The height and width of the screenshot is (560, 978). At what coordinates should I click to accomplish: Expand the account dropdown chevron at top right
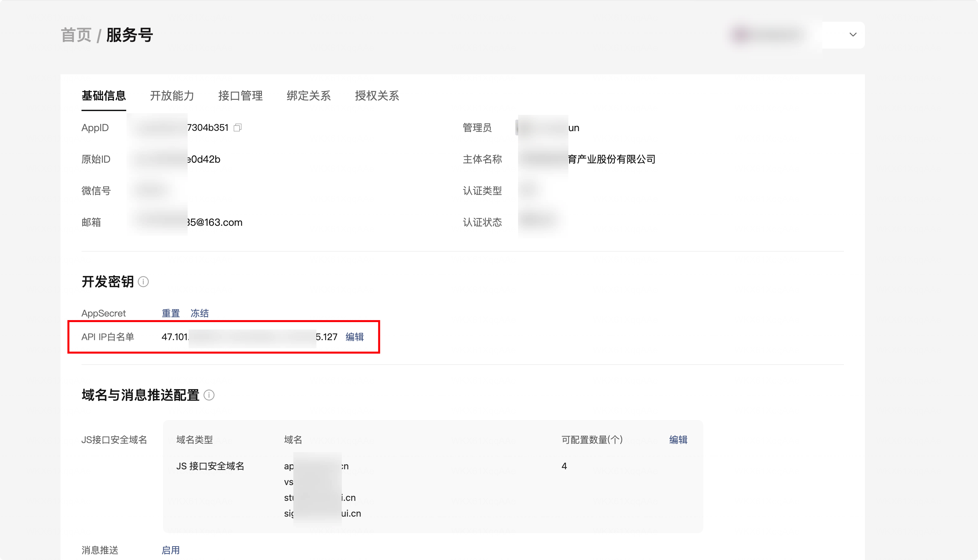pyautogui.click(x=853, y=35)
